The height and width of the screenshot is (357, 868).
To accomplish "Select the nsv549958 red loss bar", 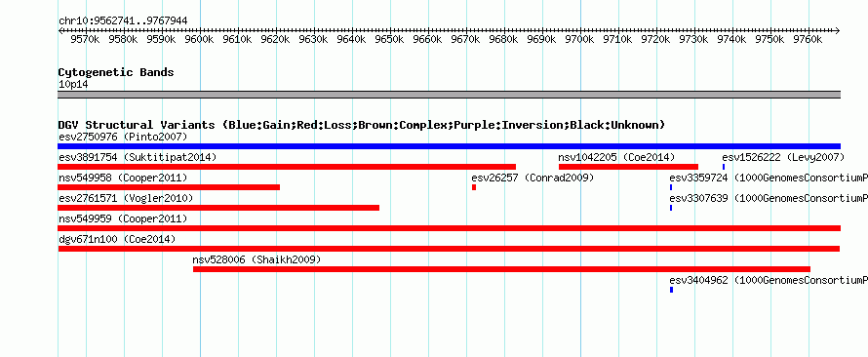I will point(169,187).
